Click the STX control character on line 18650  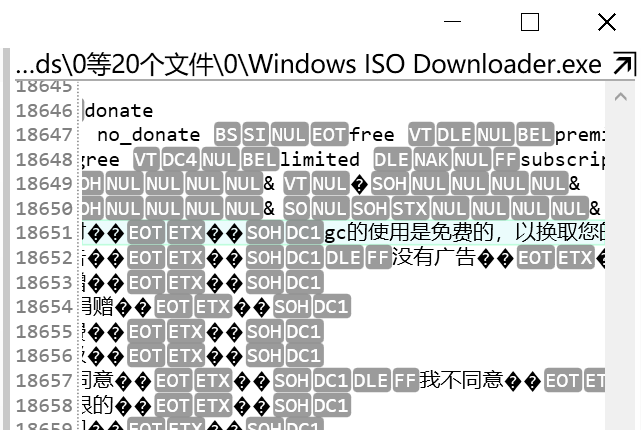coord(410,209)
